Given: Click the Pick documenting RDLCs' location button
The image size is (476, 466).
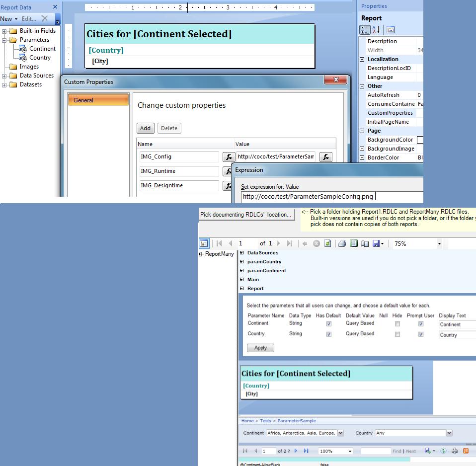Looking at the screenshot, I should coord(245,215).
